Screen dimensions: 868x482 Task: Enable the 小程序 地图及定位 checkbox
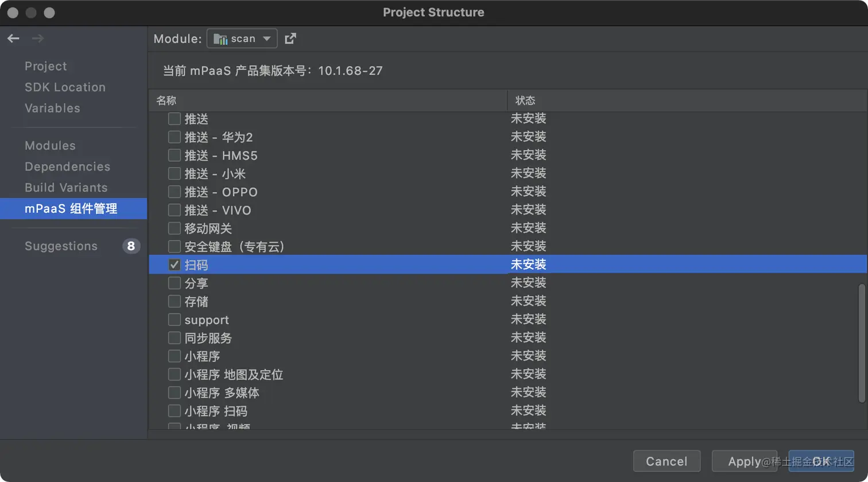pyautogui.click(x=175, y=375)
